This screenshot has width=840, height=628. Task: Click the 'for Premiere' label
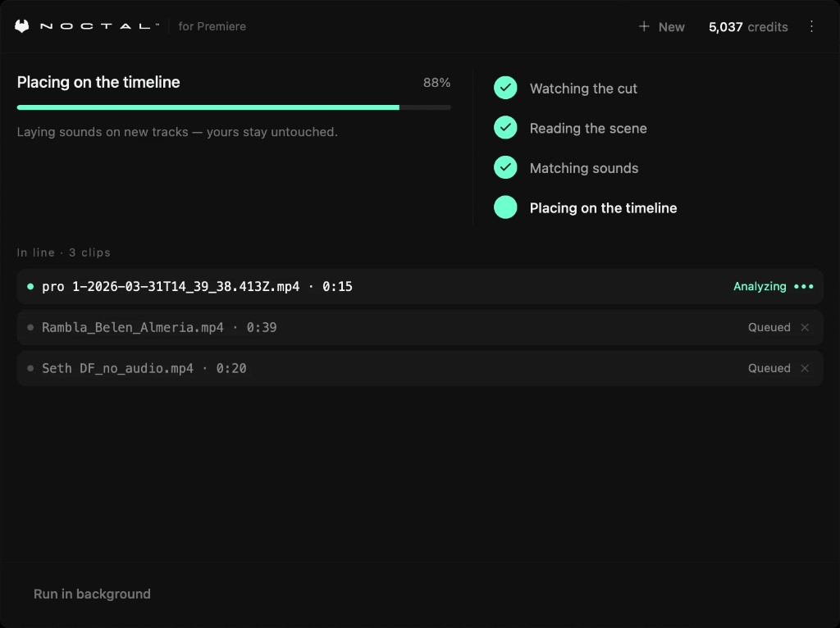[212, 26]
